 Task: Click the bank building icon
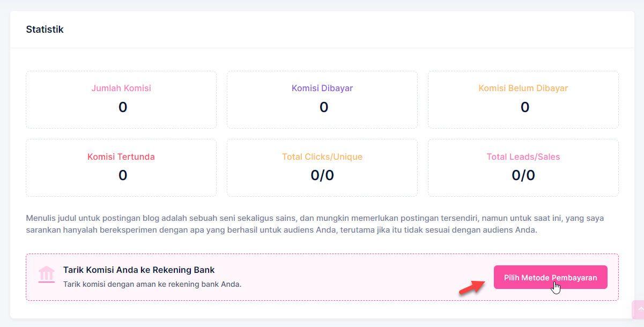coord(47,274)
